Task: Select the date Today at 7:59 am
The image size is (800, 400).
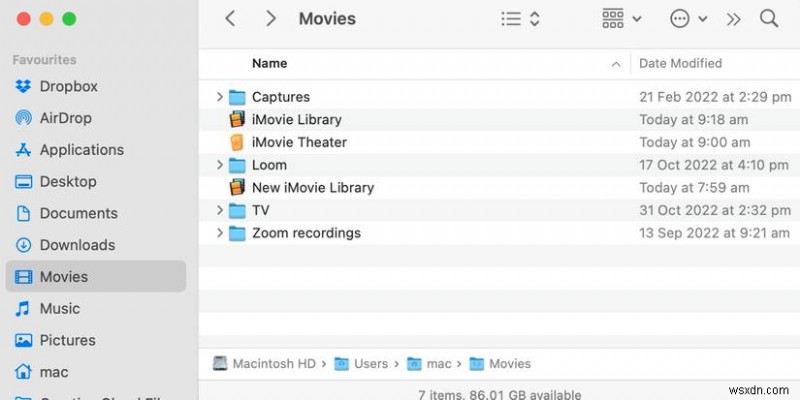Action: coord(694,188)
